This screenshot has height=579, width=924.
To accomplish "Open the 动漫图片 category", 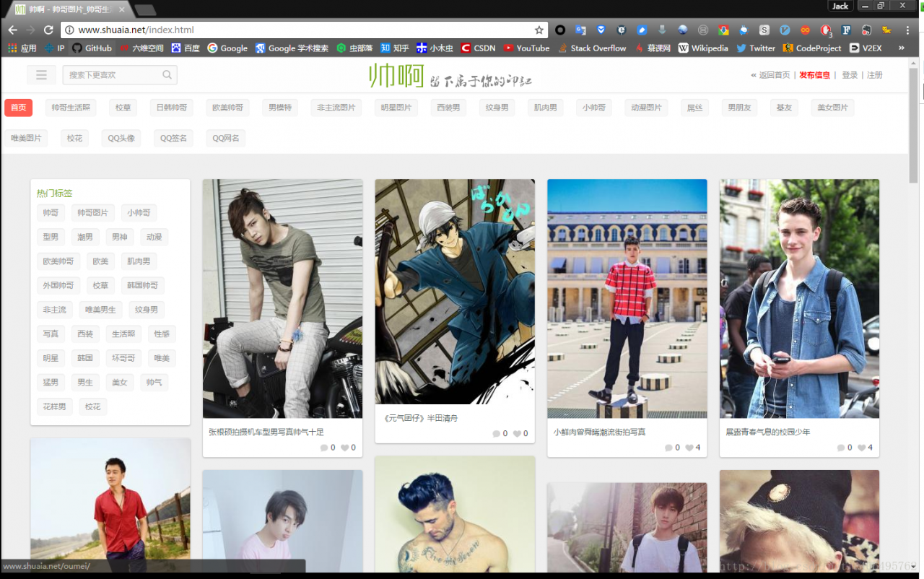I will (646, 108).
